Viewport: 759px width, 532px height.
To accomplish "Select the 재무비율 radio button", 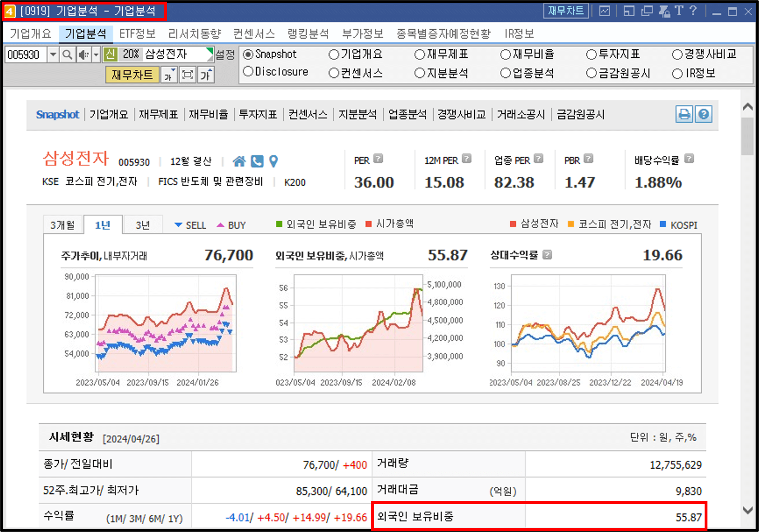I will pyautogui.click(x=507, y=54).
